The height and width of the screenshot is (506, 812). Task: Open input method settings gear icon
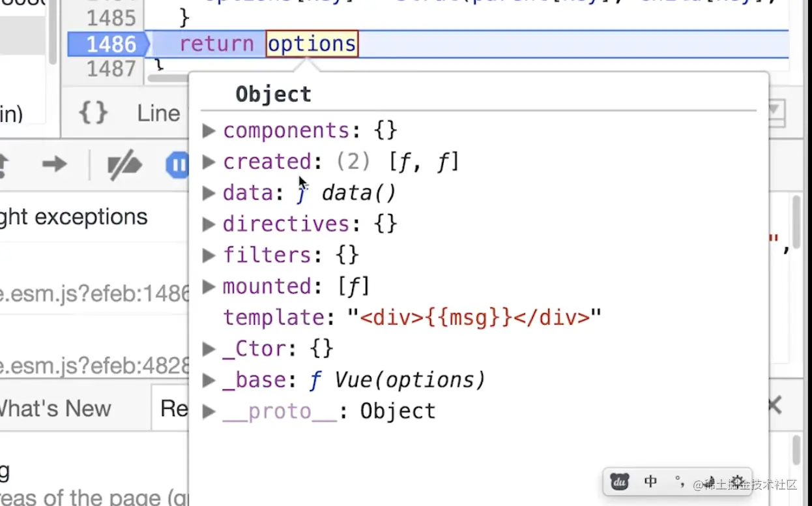tap(738, 482)
